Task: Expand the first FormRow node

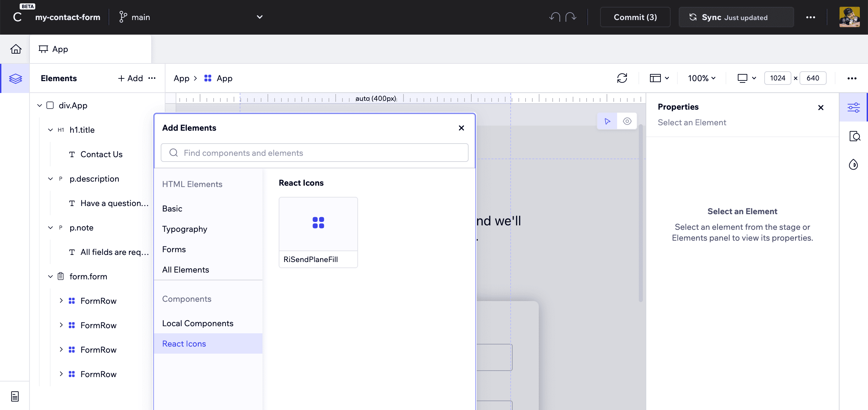Action: point(61,301)
